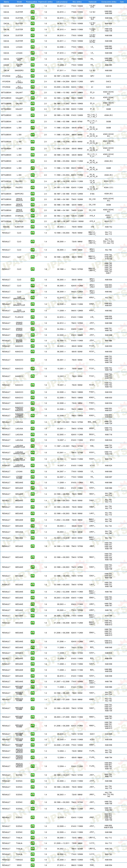Click the 4G63-T/C engine code cell
The image size is (127, 868).
(x=108, y=221)
